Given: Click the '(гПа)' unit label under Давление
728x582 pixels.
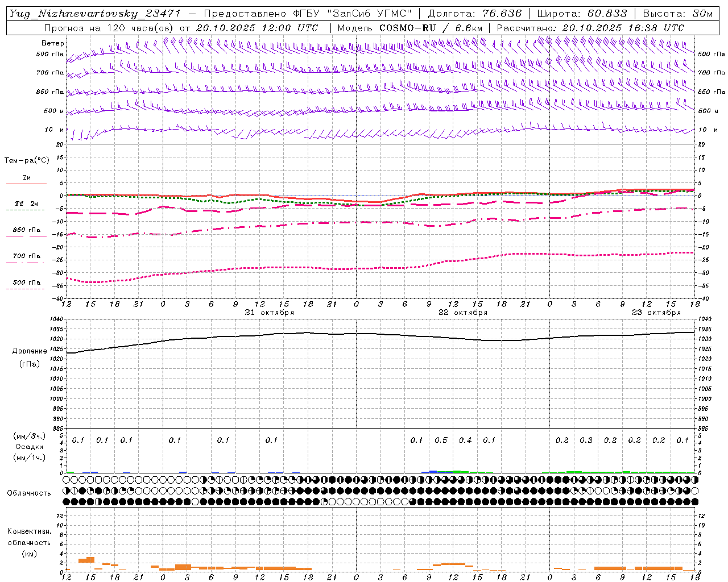Looking at the screenshot, I should tap(30, 364).
